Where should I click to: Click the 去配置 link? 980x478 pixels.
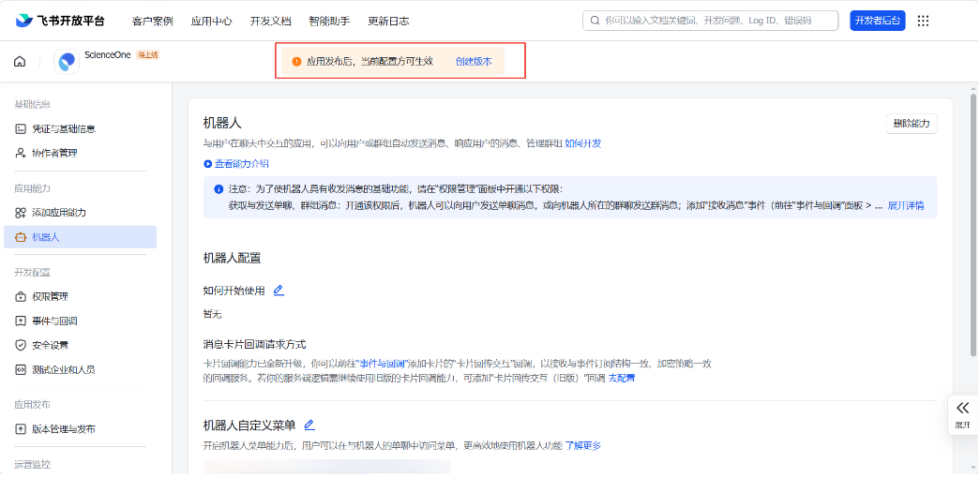click(x=622, y=378)
